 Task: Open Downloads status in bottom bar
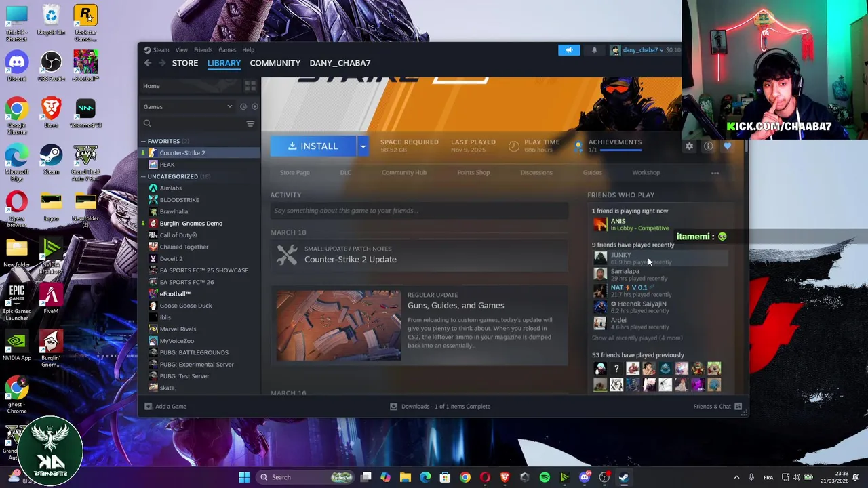[x=440, y=407]
